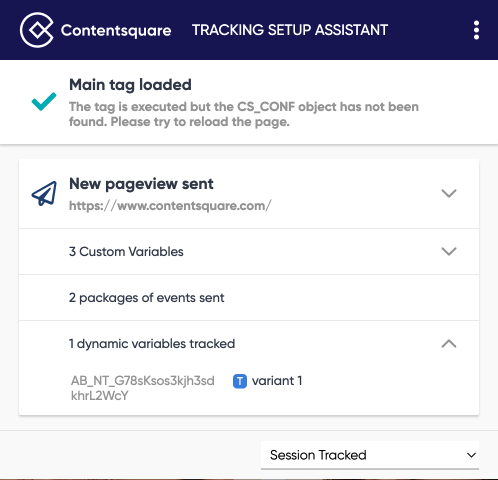The height and width of the screenshot is (480, 498).
Task: Collapse the dynamic variables tracked section
Action: (449, 344)
